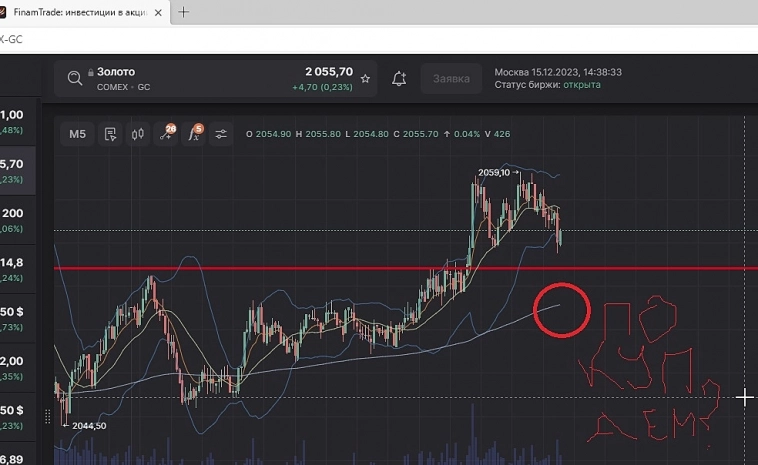Click the disabled Заявка order button
758x465 pixels.
[x=451, y=78]
